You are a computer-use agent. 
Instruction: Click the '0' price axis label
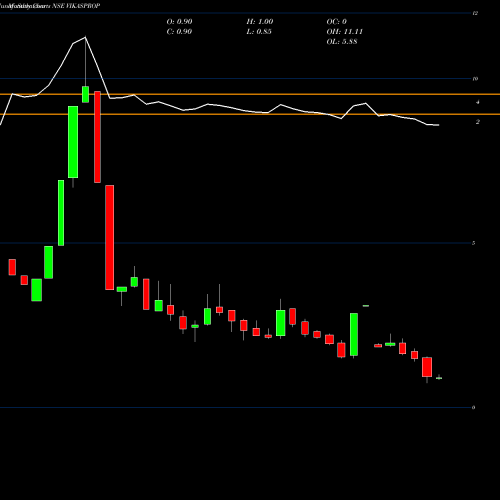pyautogui.click(x=474, y=407)
